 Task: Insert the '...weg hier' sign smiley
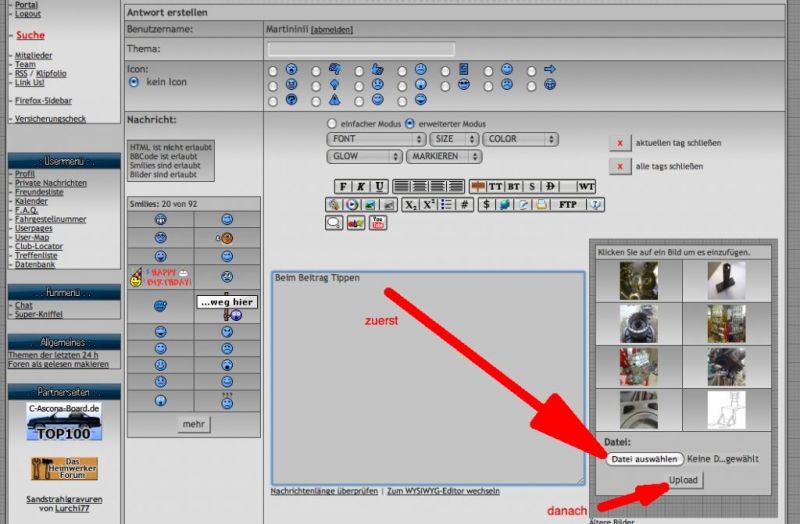click(x=227, y=302)
